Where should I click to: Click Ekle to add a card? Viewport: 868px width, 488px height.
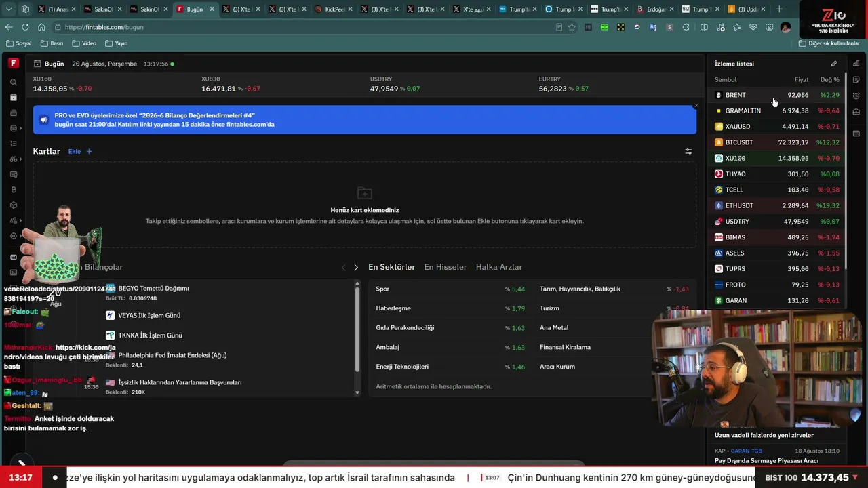pos(80,152)
